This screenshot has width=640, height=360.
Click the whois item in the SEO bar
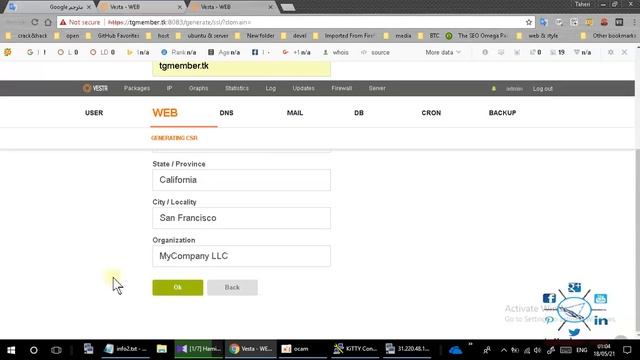point(336,52)
